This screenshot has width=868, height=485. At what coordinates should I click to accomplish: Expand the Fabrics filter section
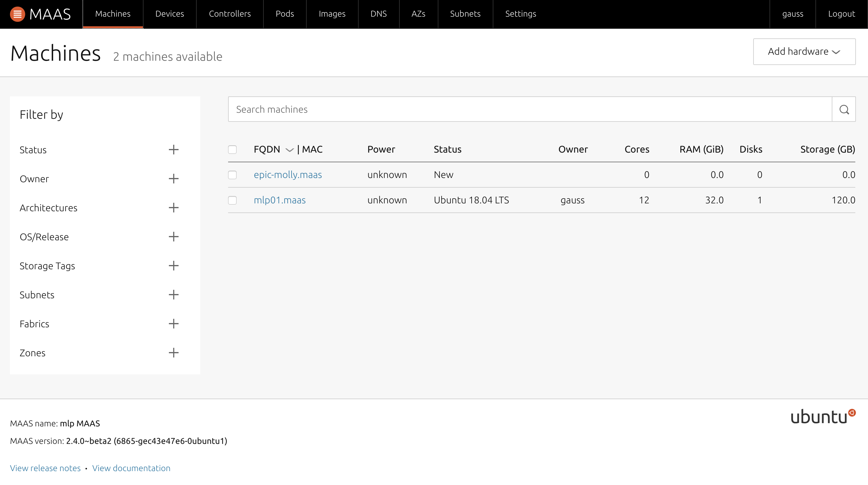[x=173, y=324]
